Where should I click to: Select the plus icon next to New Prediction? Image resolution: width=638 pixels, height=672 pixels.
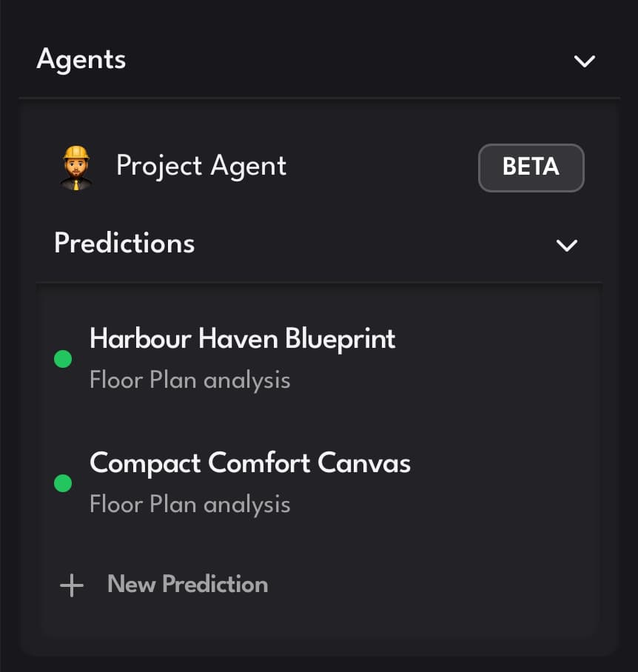[x=71, y=585]
